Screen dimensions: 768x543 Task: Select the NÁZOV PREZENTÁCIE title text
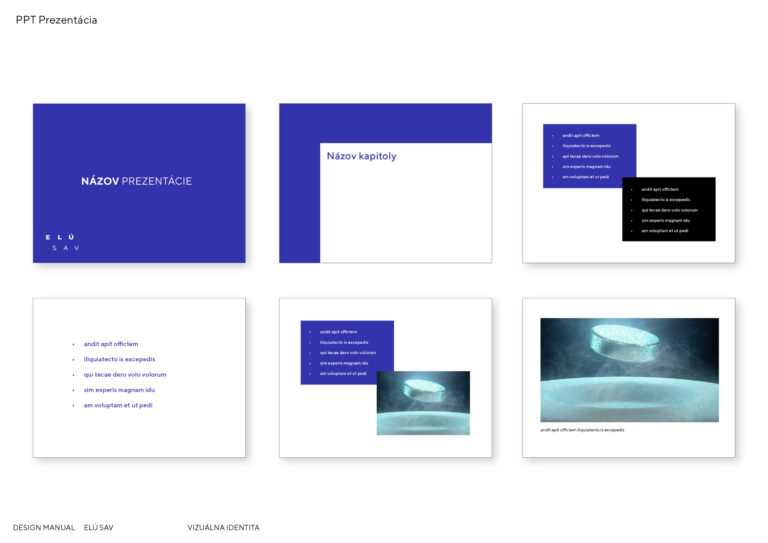[x=136, y=181]
